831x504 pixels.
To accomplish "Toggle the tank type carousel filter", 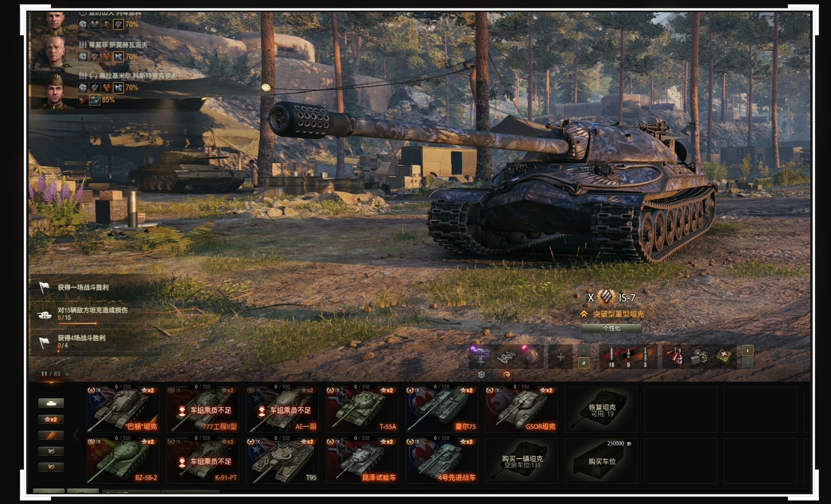I will click(x=51, y=403).
